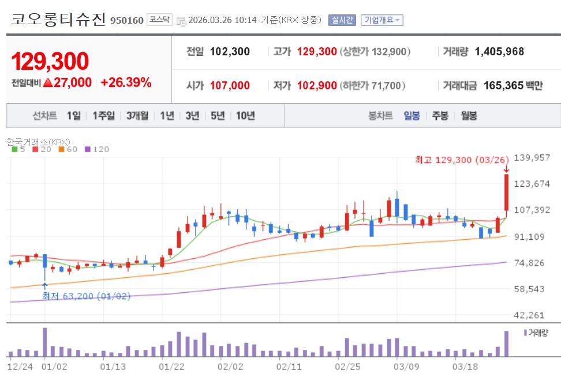Click the calendar clock icon beside the date
This screenshot has width=561, height=392.
182,21
